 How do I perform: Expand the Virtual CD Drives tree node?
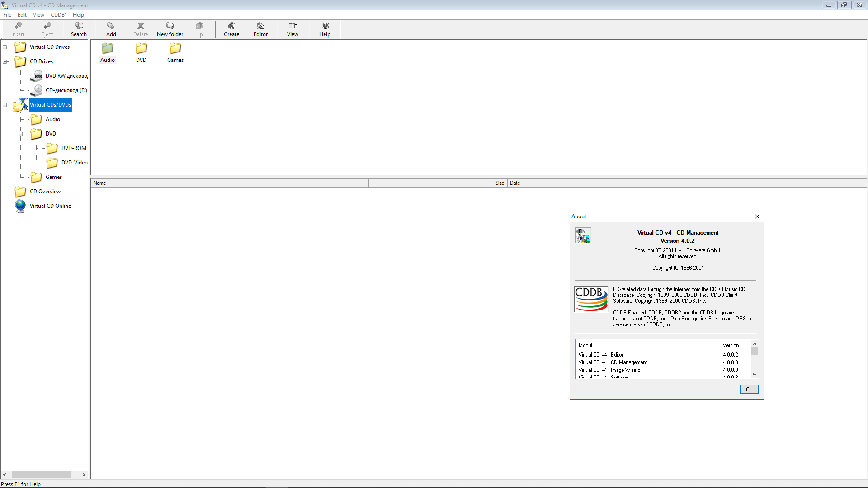(x=5, y=47)
